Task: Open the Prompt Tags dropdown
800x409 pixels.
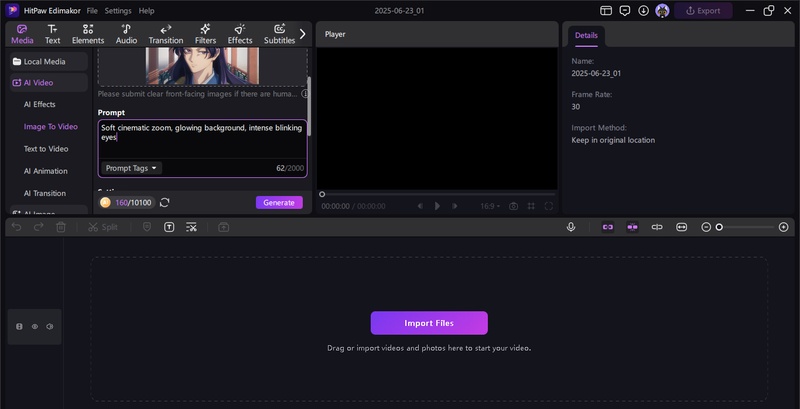Action: pyautogui.click(x=132, y=168)
